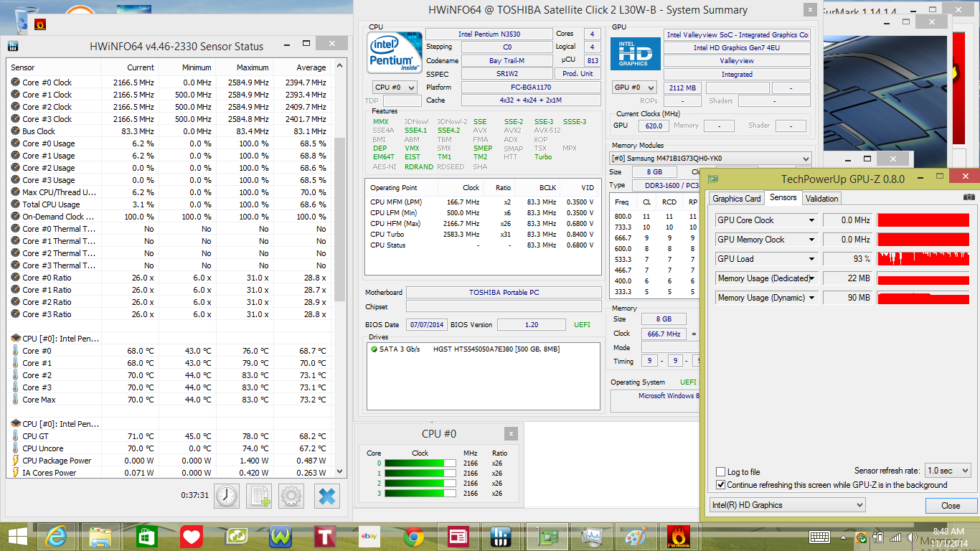Open the GPU #0 selector dropdown
Viewport: 980px width, 551px height.
(635, 88)
